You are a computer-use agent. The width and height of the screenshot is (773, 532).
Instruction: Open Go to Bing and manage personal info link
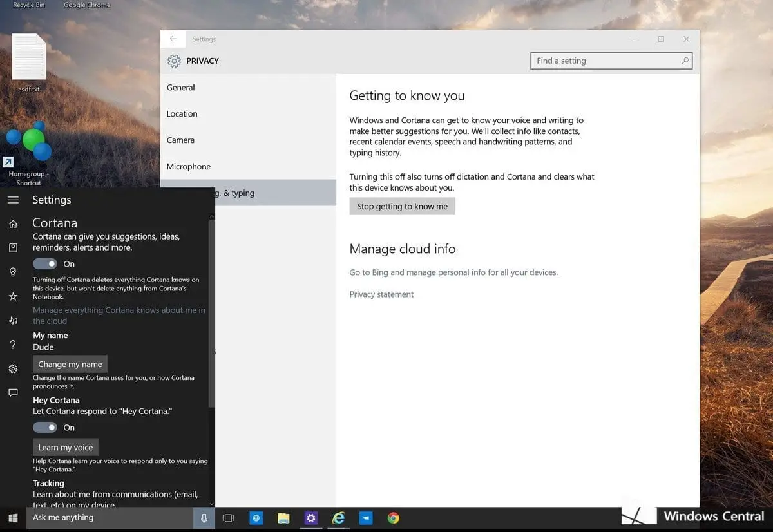click(453, 272)
